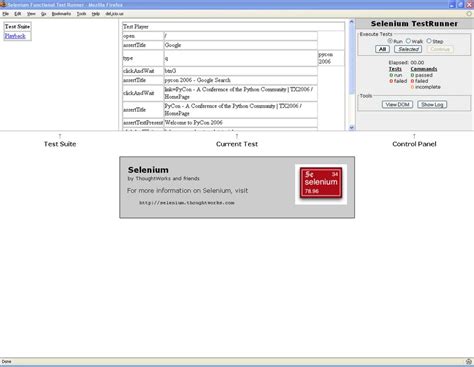Click the red Selenium element logo
Image resolution: width=474 pixels, height=367 pixels.
(321, 183)
